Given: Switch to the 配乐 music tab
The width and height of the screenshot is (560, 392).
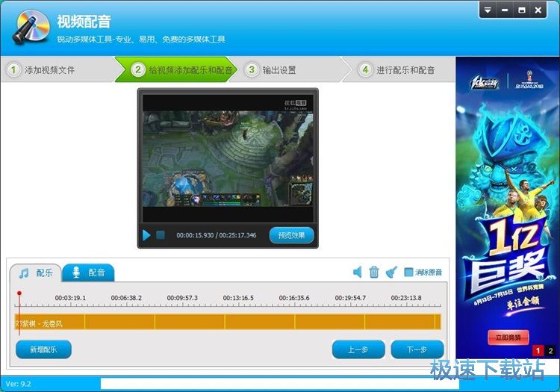Looking at the screenshot, I should (36, 273).
